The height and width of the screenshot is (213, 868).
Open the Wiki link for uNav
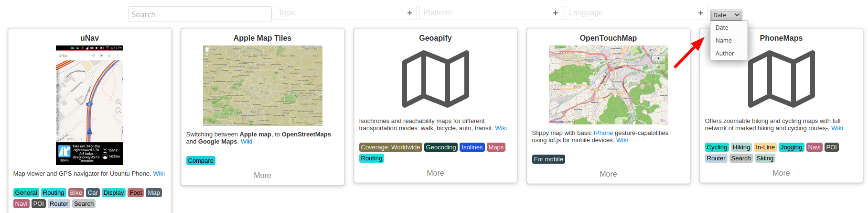[159, 174]
